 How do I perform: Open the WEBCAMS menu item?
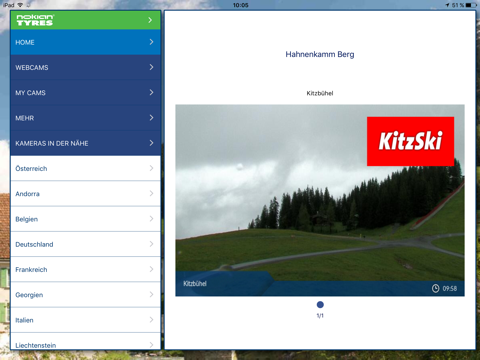click(85, 67)
